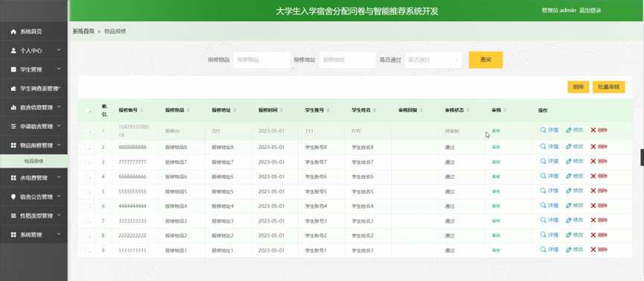Click 修改 for 报修物品2 row
The width and height of the screenshot is (644, 281).
(575, 235)
